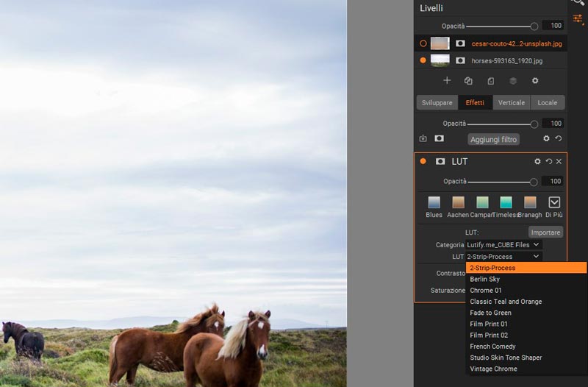Select the horses layer thumbnail

[x=440, y=60]
